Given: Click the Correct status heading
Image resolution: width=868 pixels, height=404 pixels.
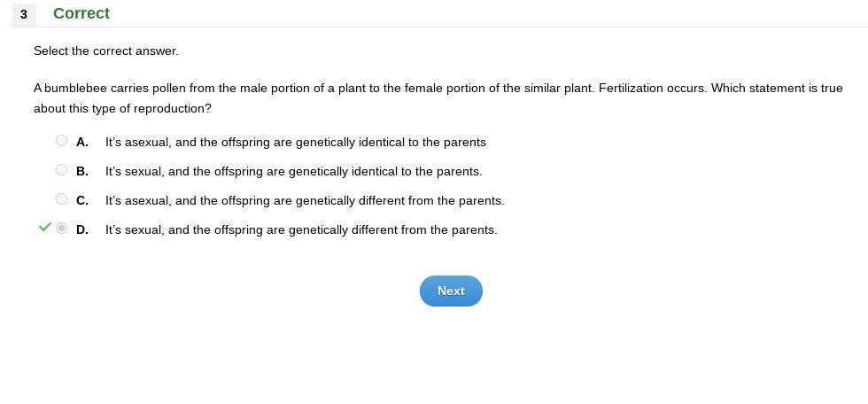Looking at the screenshot, I should click(x=81, y=13).
